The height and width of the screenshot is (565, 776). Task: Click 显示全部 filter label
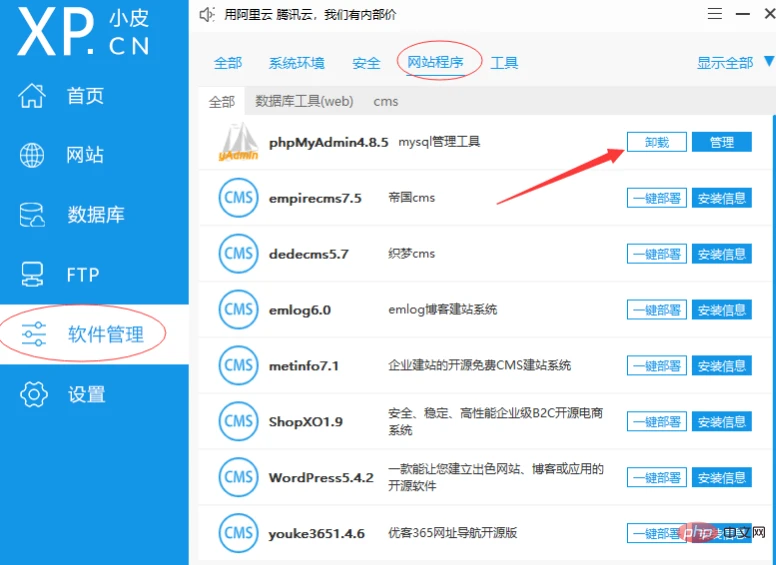coord(725,63)
